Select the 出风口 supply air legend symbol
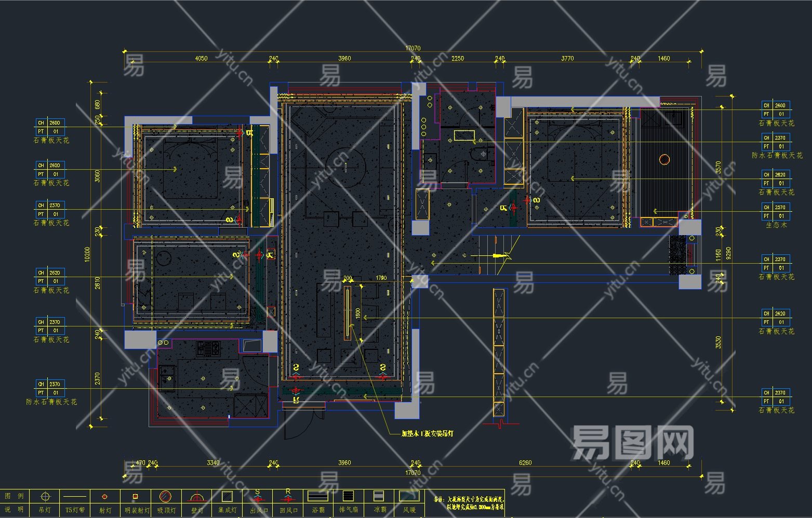Image resolution: width=812 pixels, height=518 pixels. [x=257, y=496]
